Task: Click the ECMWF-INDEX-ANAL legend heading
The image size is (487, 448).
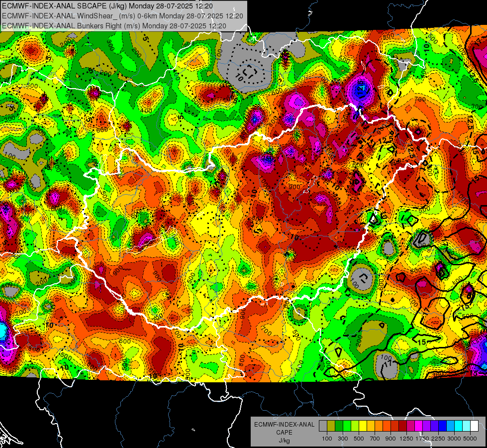Action: [285, 425]
